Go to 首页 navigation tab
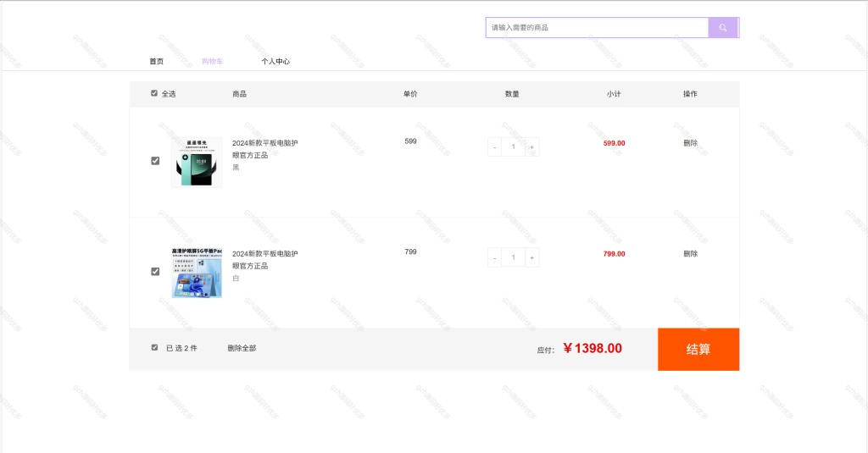Viewport: 868px width, 453px height. (157, 62)
